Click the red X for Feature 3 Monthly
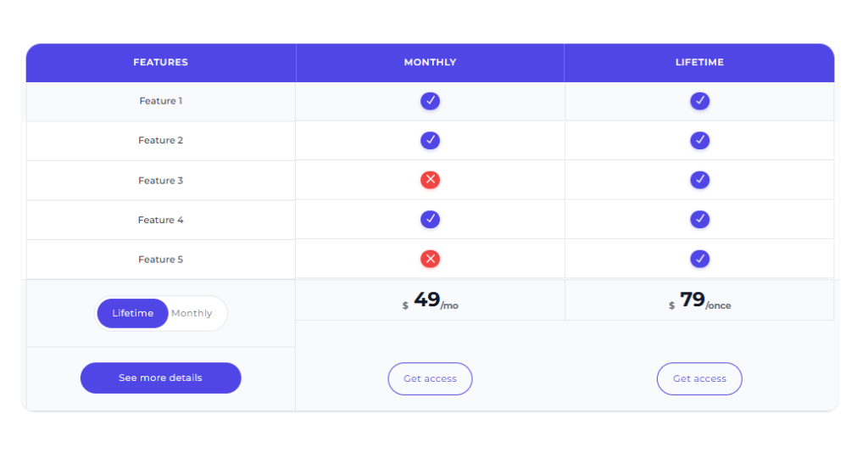868x459 pixels. (x=430, y=180)
